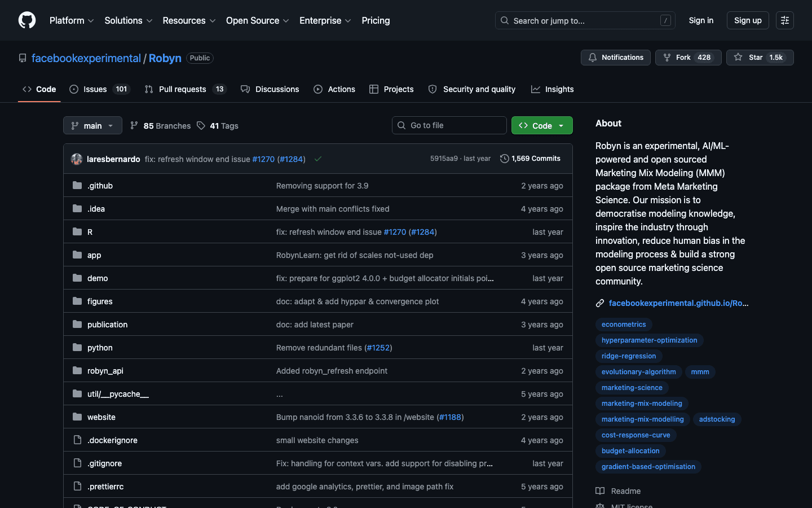Open the robyn_api folder
Image resolution: width=812 pixels, height=508 pixels.
(105, 371)
